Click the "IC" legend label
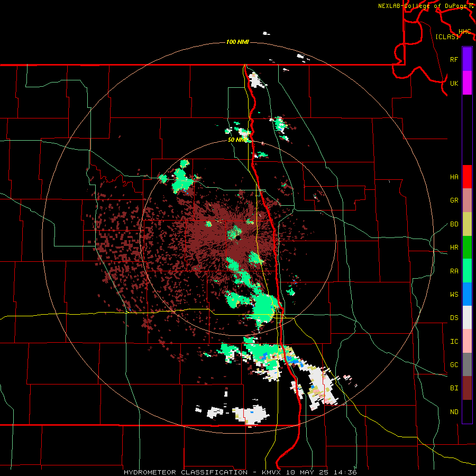The image size is (476, 476). pyautogui.click(x=454, y=342)
